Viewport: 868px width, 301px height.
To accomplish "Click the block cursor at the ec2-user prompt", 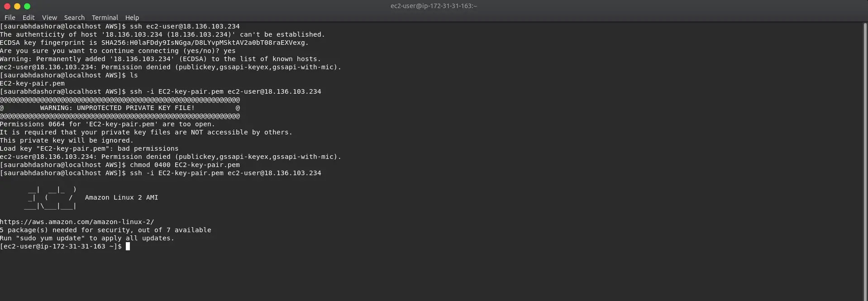I will (128, 246).
